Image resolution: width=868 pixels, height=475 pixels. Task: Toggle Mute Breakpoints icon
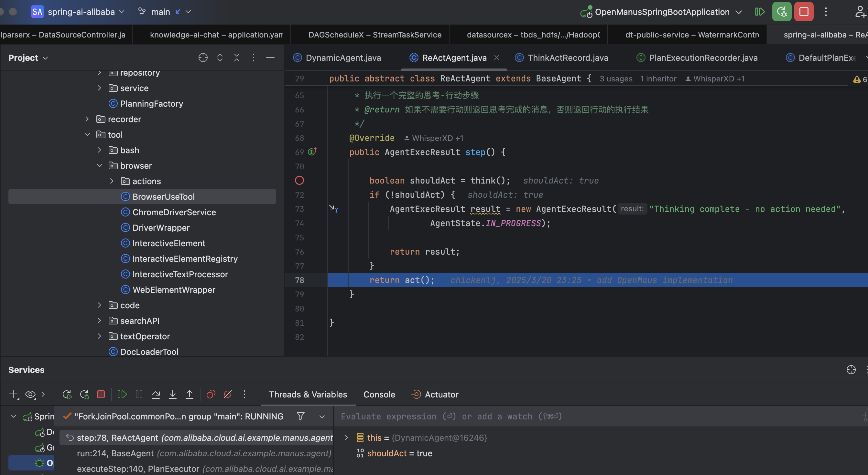tap(228, 394)
